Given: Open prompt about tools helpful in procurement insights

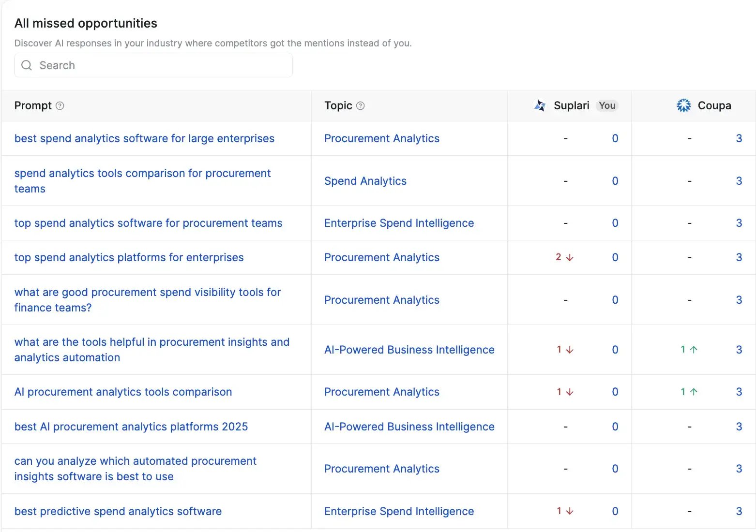Looking at the screenshot, I should click(x=152, y=350).
